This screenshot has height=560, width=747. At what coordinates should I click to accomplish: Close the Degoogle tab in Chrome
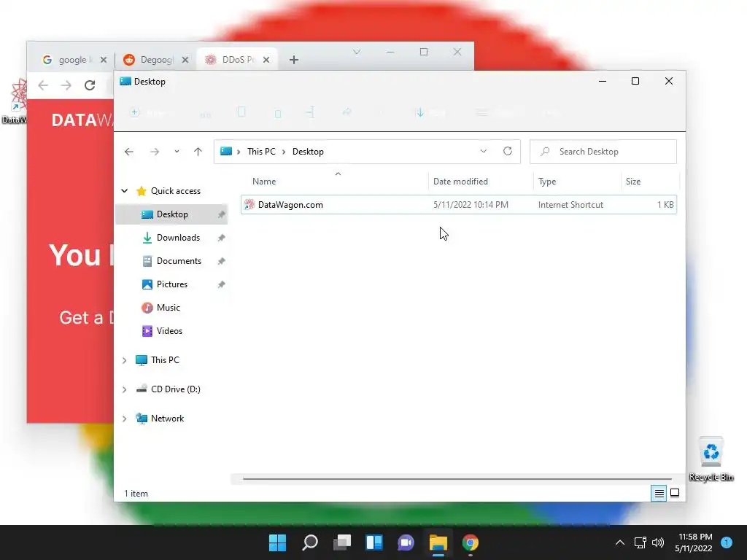coord(185,60)
